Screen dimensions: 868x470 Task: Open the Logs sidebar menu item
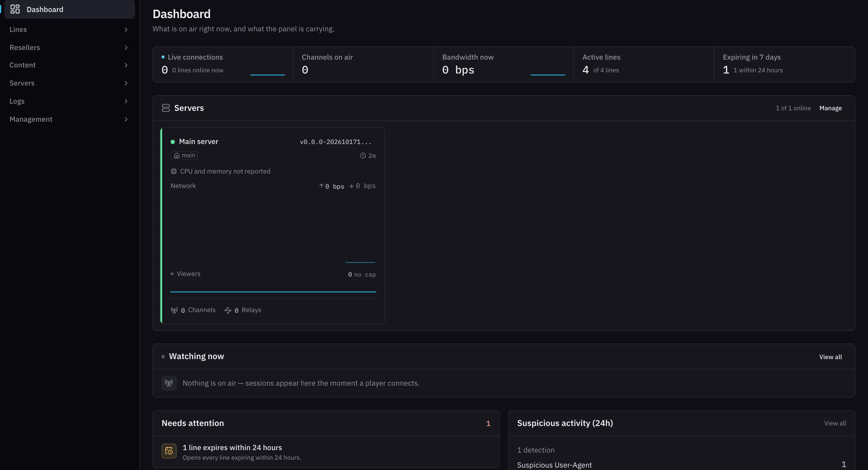pos(69,101)
